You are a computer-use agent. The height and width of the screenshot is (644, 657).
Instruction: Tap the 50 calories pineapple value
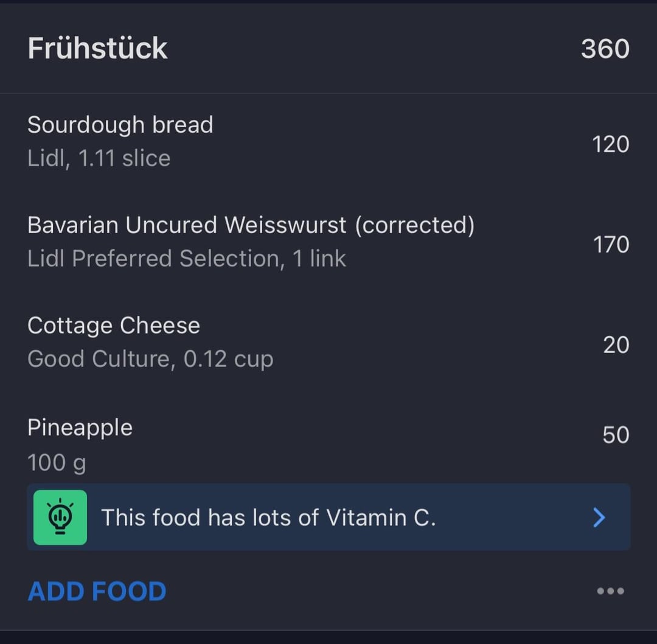(616, 435)
